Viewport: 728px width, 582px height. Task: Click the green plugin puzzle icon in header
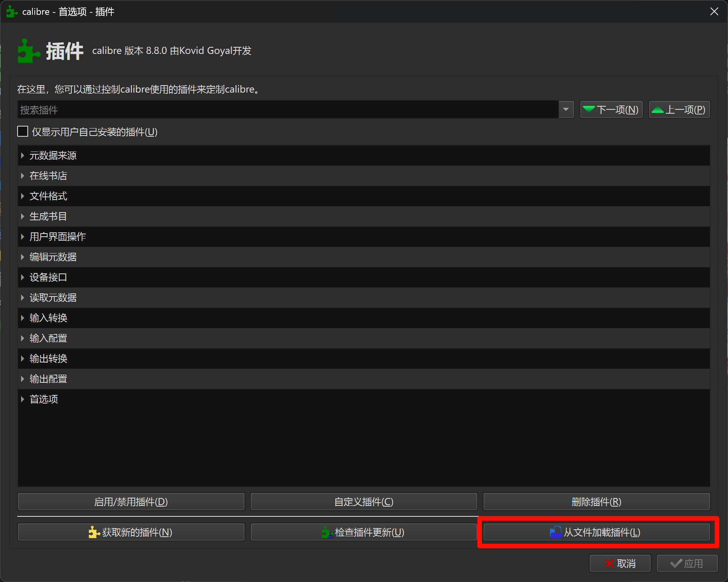point(29,51)
